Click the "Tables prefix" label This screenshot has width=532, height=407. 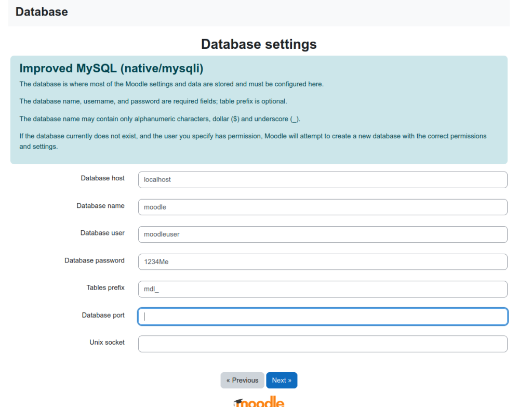[105, 287]
